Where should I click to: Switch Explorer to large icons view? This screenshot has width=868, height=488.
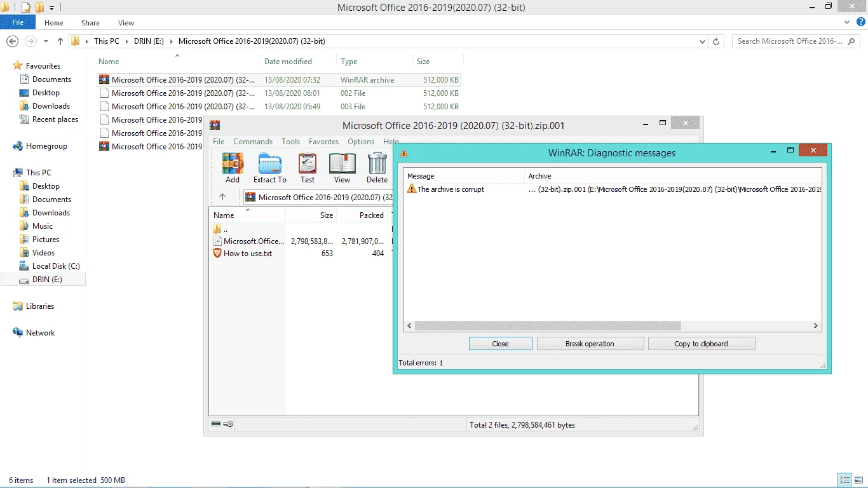[x=858, y=480]
